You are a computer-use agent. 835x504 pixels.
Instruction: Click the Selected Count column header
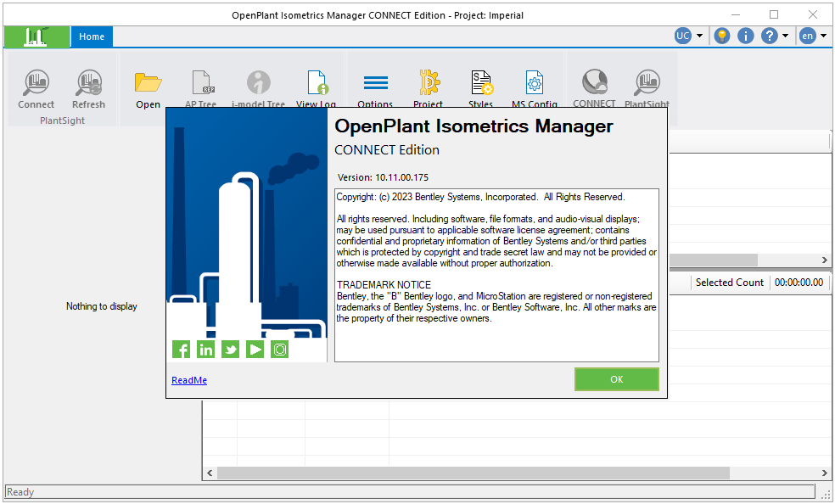click(x=730, y=283)
